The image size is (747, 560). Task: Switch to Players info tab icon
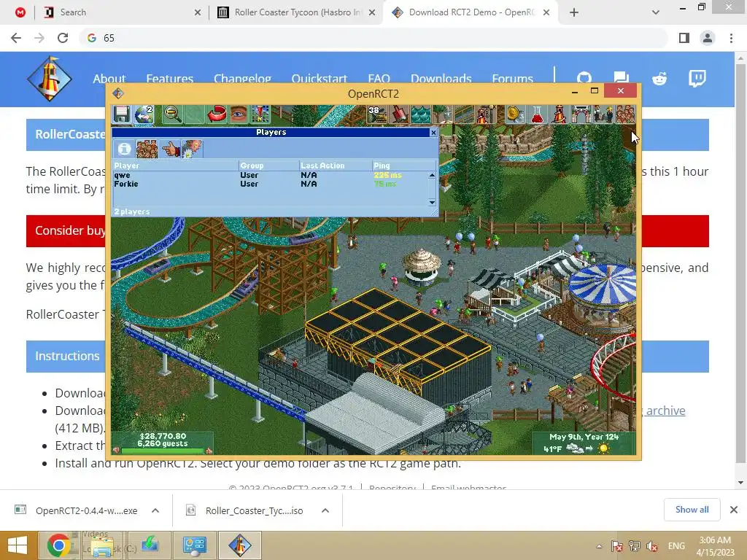point(124,149)
